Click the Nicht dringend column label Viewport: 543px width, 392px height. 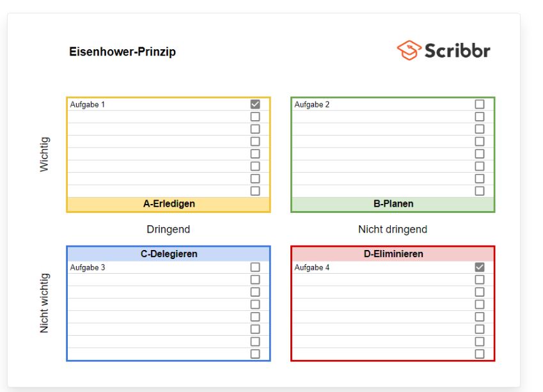pyautogui.click(x=393, y=229)
